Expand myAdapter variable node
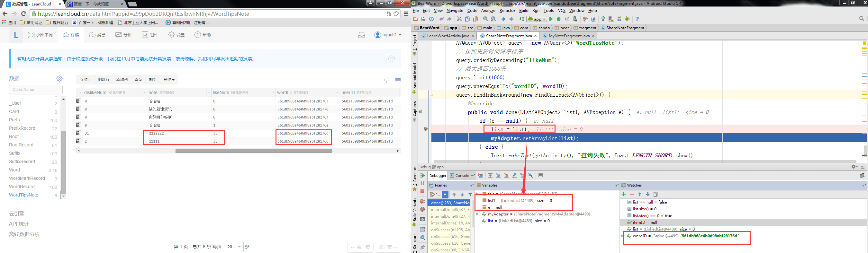The image size is (868, 253). pyautogui.click(x=477, y=214)
